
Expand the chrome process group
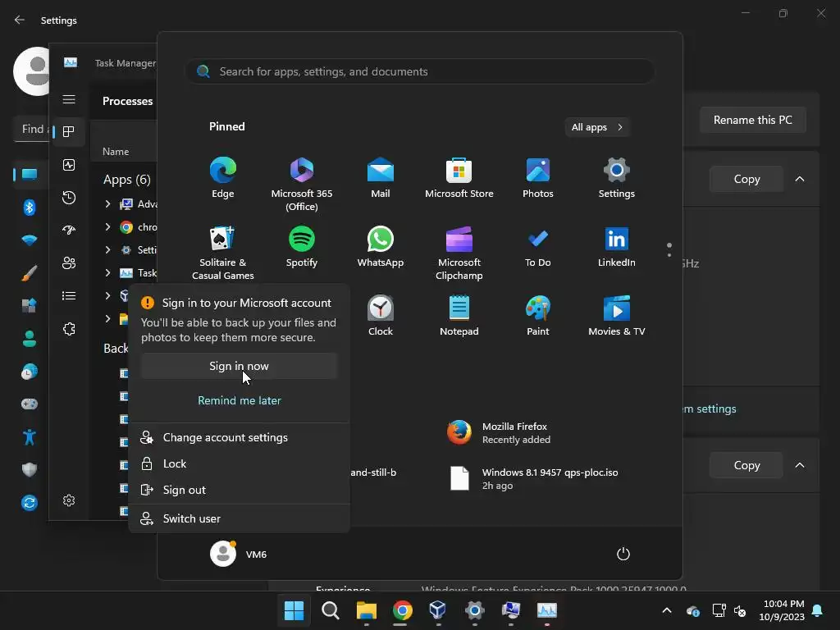click(107, 226)
